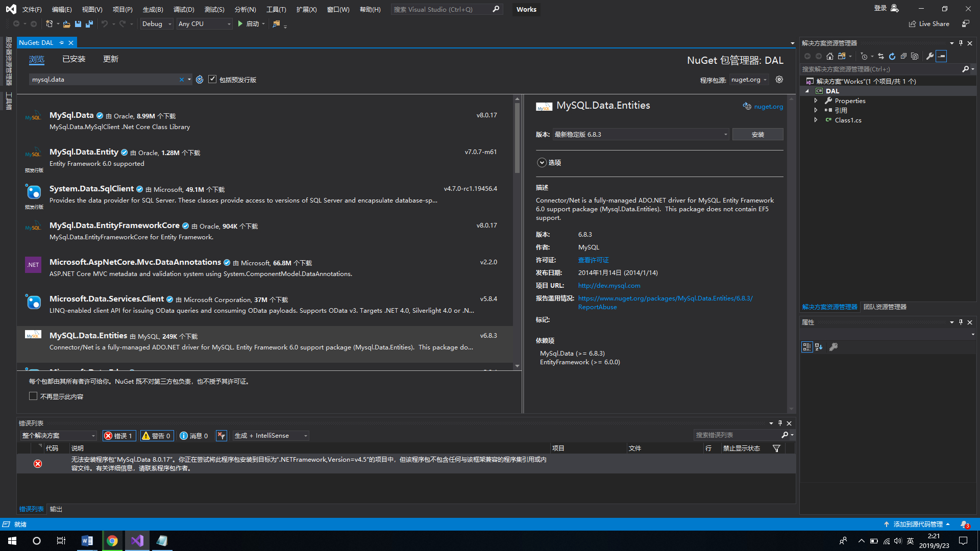Click the Save All toolbar icon
The image size is (980, 551).
[89, 24]
